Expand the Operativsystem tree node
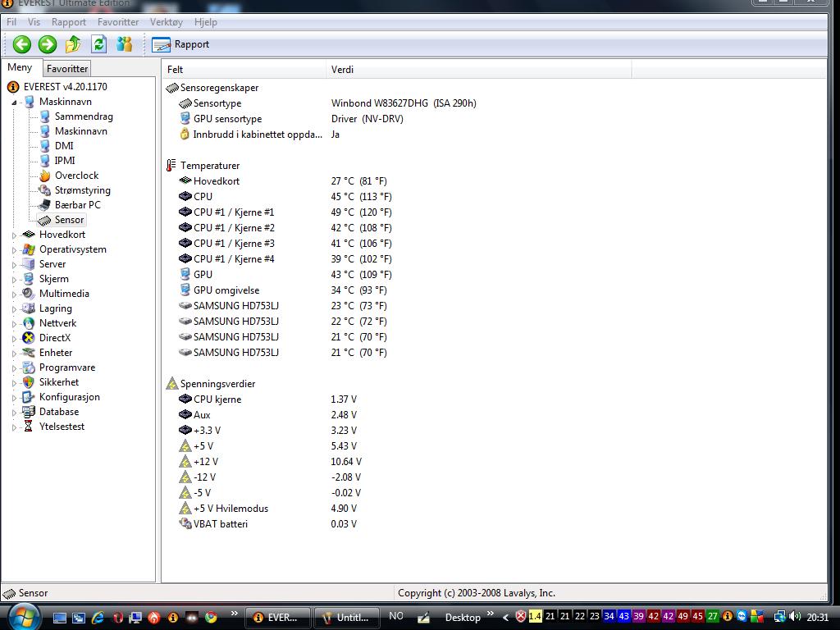This screenshot has height=630, width=840. pos(15,250)
